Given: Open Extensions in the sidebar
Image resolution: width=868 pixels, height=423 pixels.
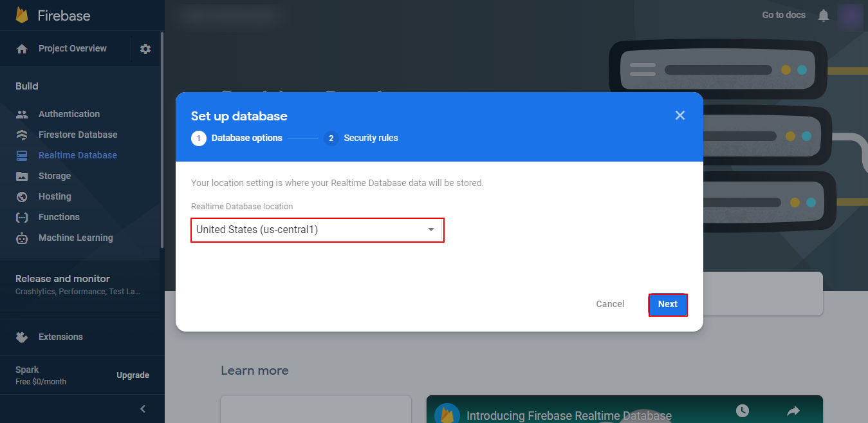Looking at the screenshot, I should (x=60, y=337).
